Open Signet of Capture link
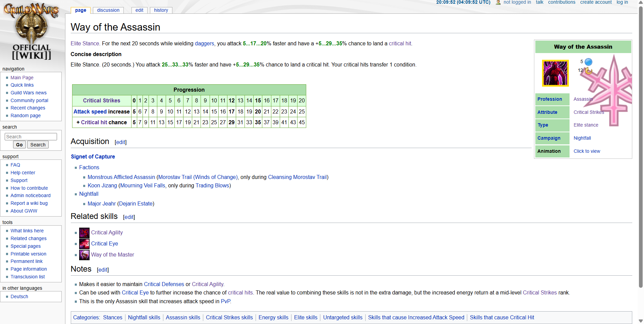 pyautogui.click(x=93, y=157)
